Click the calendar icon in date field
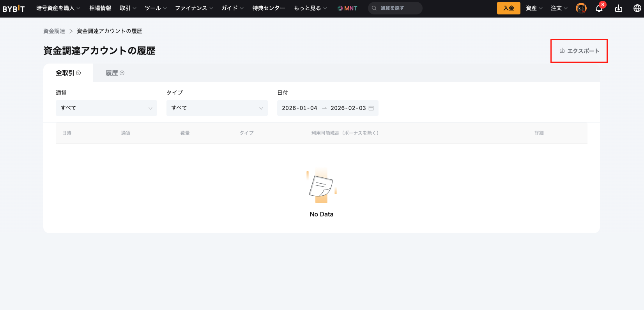Image resolution: width=644 pixels, height=310 pixels. pos(371,108)
